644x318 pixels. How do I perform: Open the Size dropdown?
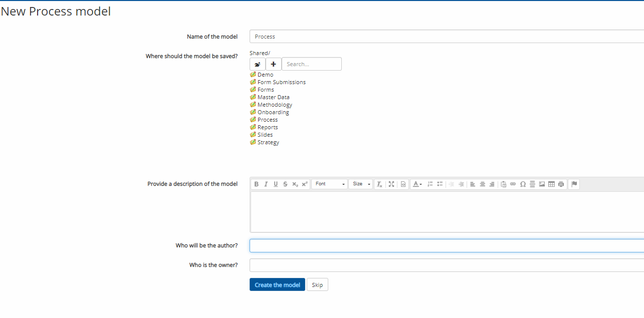(x=360, y=184)
